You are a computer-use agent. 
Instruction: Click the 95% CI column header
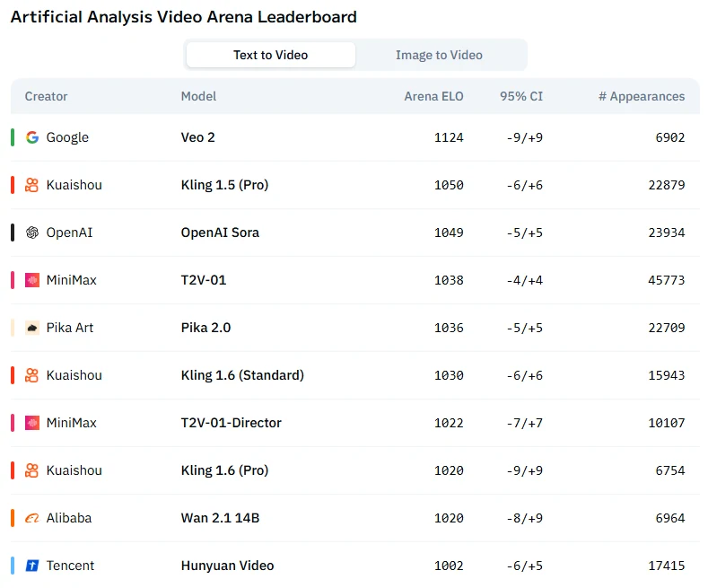coord(521,96)
